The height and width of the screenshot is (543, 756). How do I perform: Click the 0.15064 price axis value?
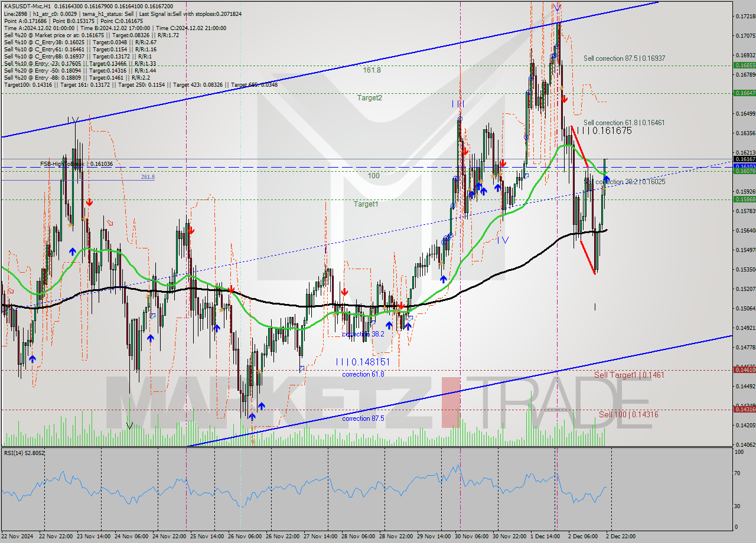pos(745,308)
